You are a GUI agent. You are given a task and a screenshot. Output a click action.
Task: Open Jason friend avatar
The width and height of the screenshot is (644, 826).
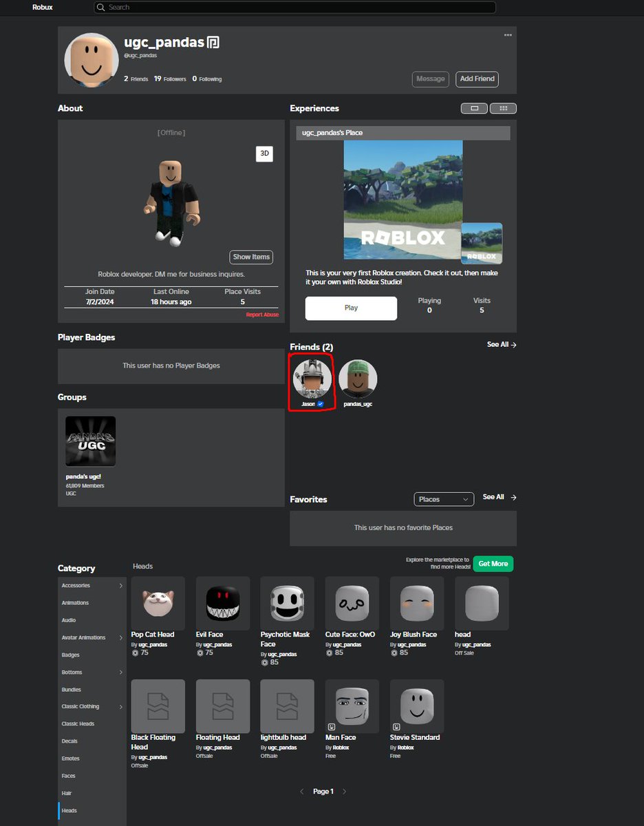pos(312,379)
